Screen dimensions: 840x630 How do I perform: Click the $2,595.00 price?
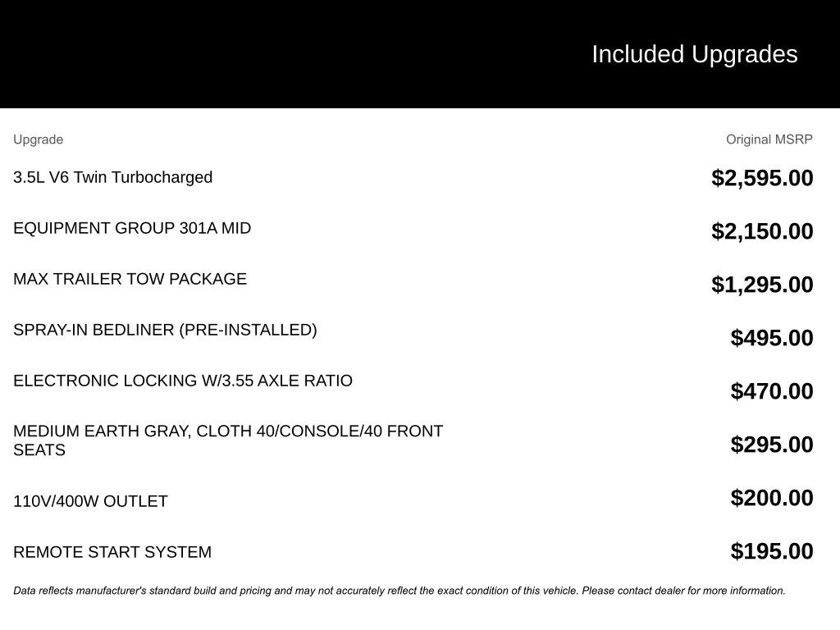(x=762, y=178)
